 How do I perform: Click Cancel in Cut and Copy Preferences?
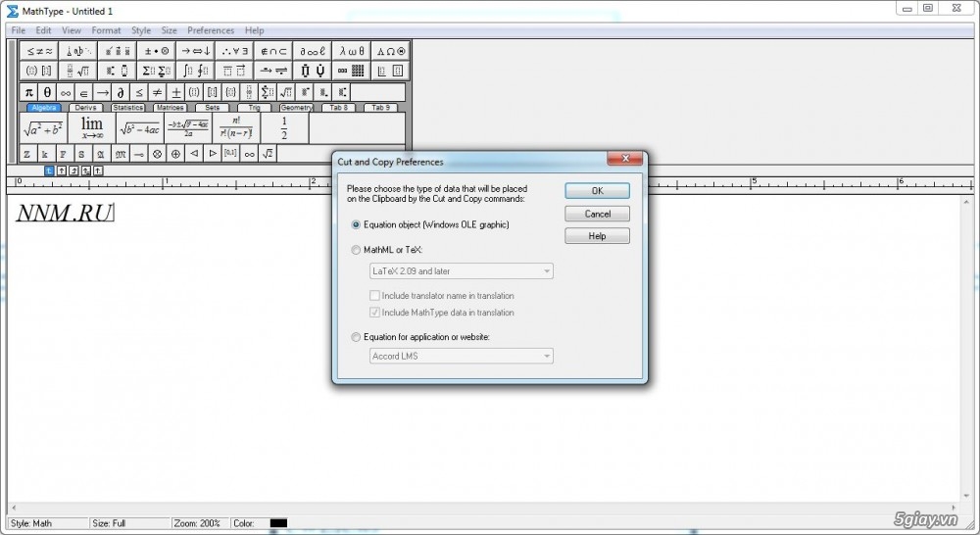[x=598, y=214]
